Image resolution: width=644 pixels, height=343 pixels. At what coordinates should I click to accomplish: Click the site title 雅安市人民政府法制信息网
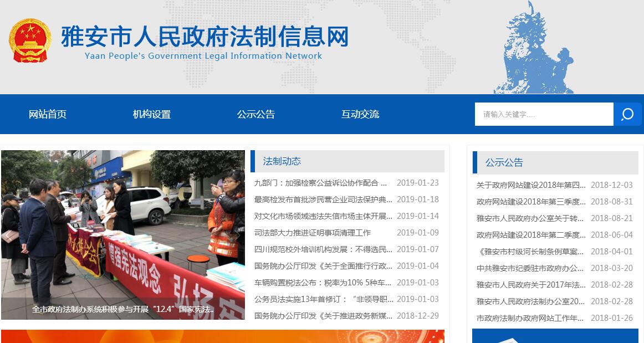pyautogui.click(x=205, y=37)
